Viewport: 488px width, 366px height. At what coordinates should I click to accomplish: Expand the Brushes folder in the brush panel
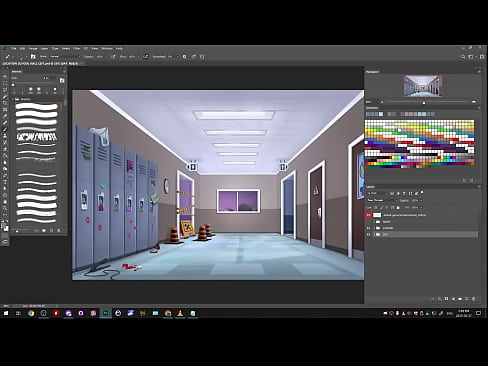click(x=14, y=99)
